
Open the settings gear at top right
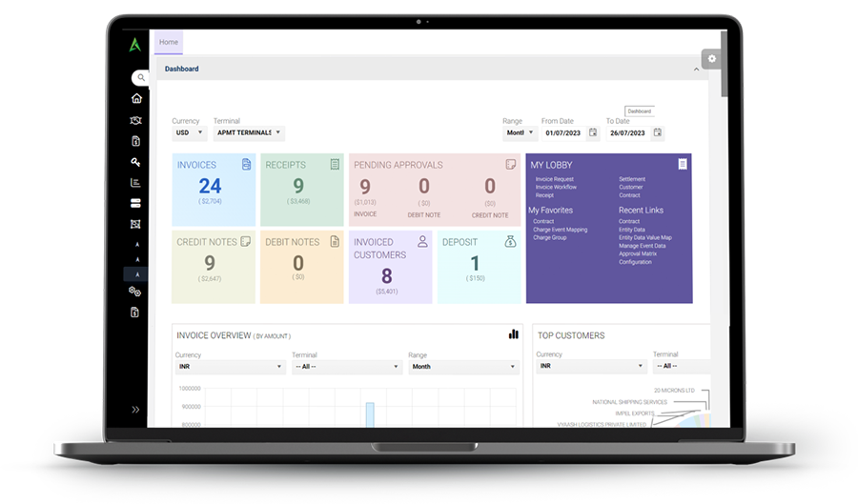(x=711, y=59)
